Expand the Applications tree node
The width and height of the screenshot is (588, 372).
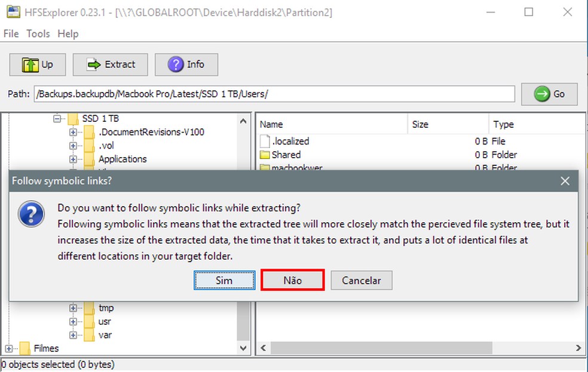pos(73,159)
